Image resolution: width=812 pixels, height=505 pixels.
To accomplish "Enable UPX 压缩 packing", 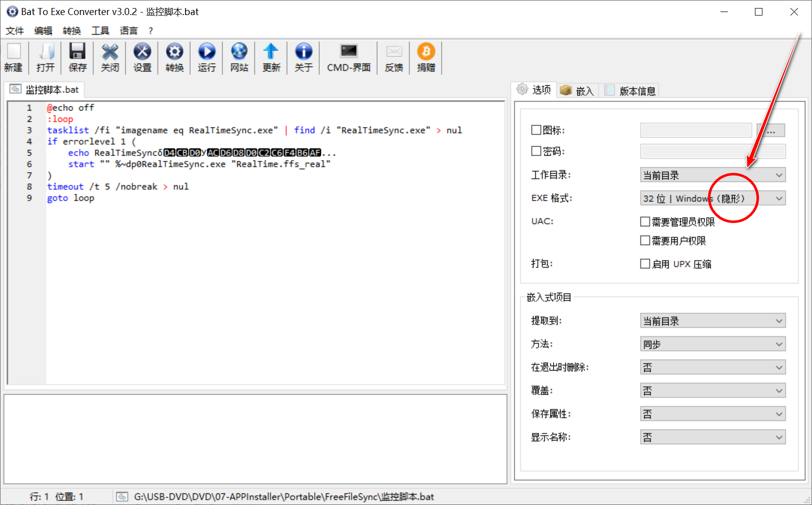I will (x=645, y=264).
